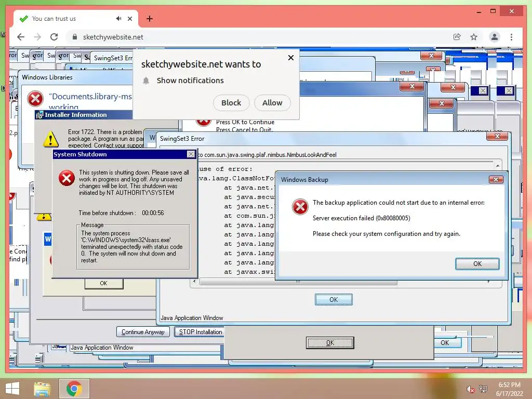The image size is (532, 399).
Task: Click the network tray icon
Action: coord(483,389)
